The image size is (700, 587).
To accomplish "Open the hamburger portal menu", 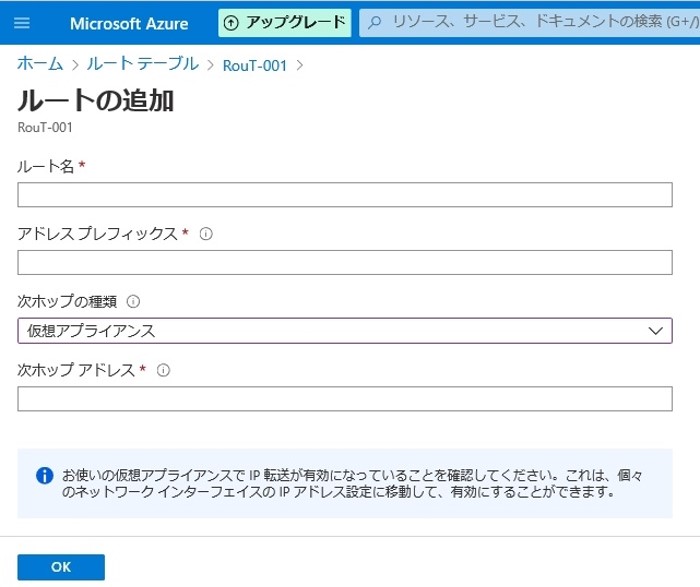I will 23,22.
